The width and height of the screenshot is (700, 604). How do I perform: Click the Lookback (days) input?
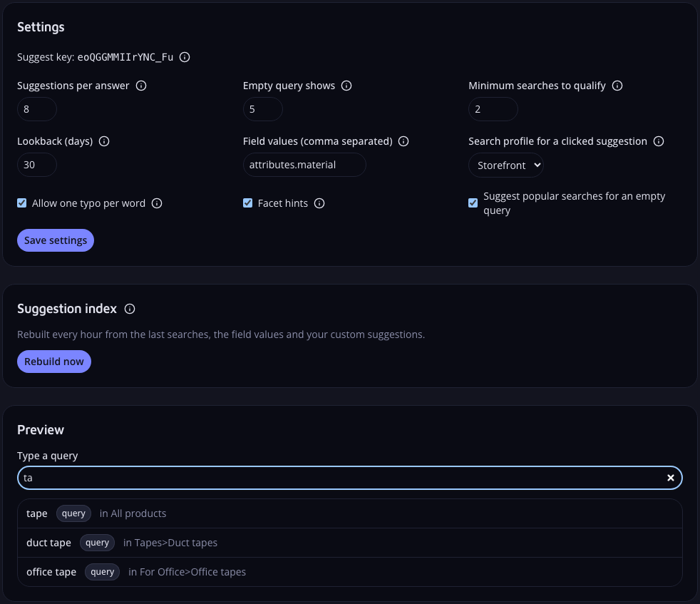[37, 165]
